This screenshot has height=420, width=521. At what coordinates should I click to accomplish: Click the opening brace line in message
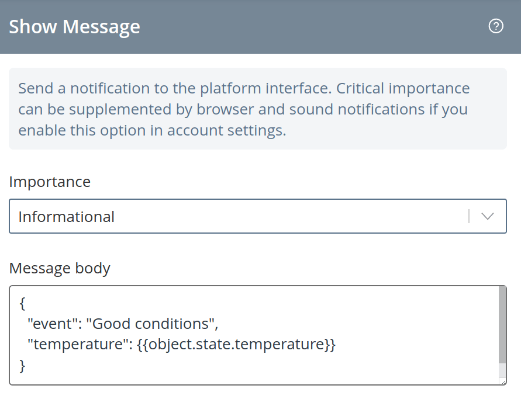point(23,303)
